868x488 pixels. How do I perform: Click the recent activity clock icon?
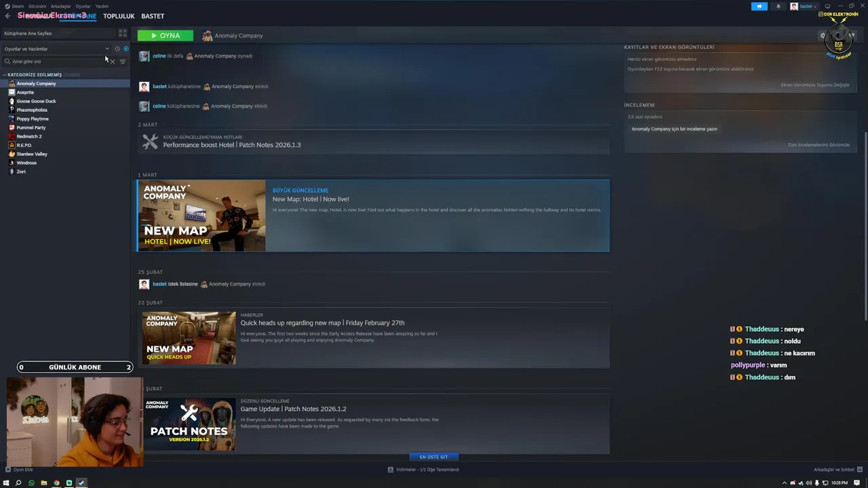(117, 49)
